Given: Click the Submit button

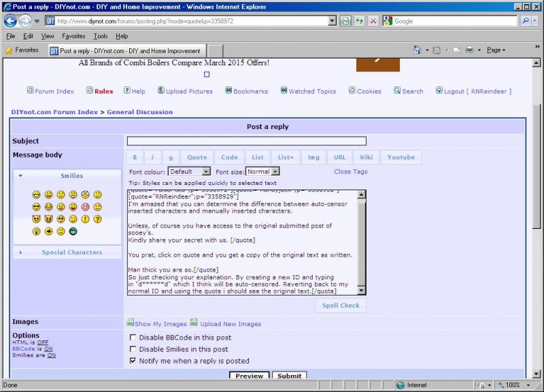Looking at the screenshot, I should click(x=289, y=376).
